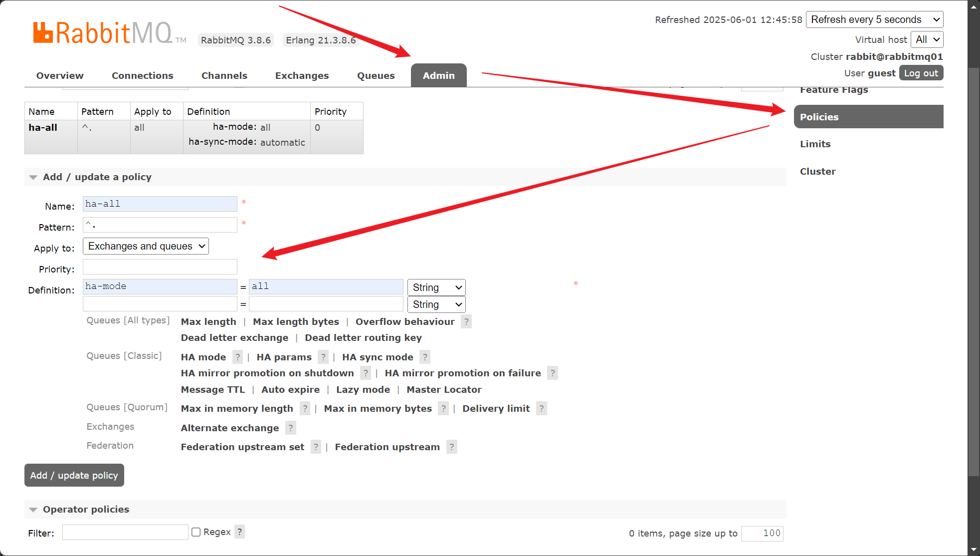
Task: Collapse the Operator policies section
Action: [86, 510]
